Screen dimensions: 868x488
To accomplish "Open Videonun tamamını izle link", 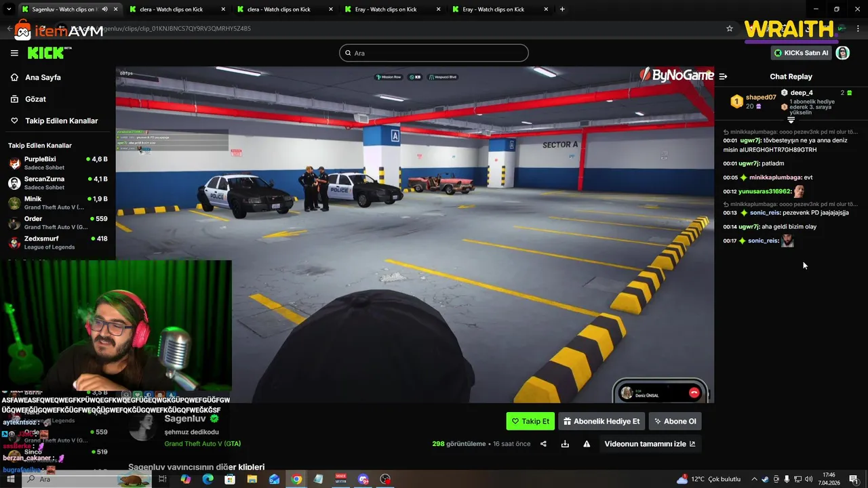I will pos(650,444).
